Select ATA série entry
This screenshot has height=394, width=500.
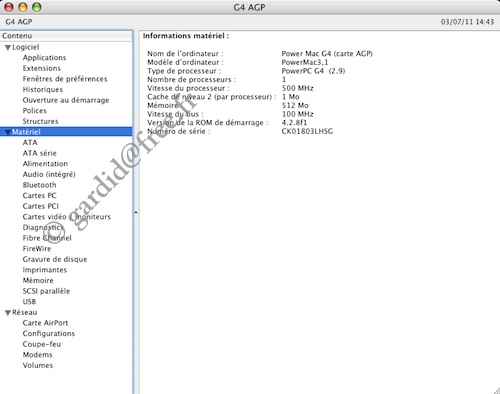point(40,153)
